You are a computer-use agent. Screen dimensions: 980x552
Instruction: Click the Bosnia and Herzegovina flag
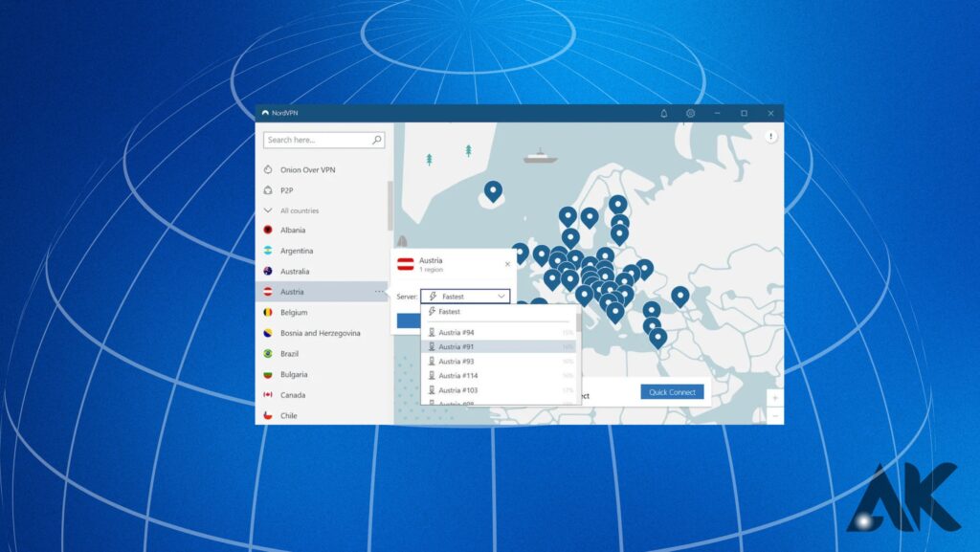coord(268,333)
